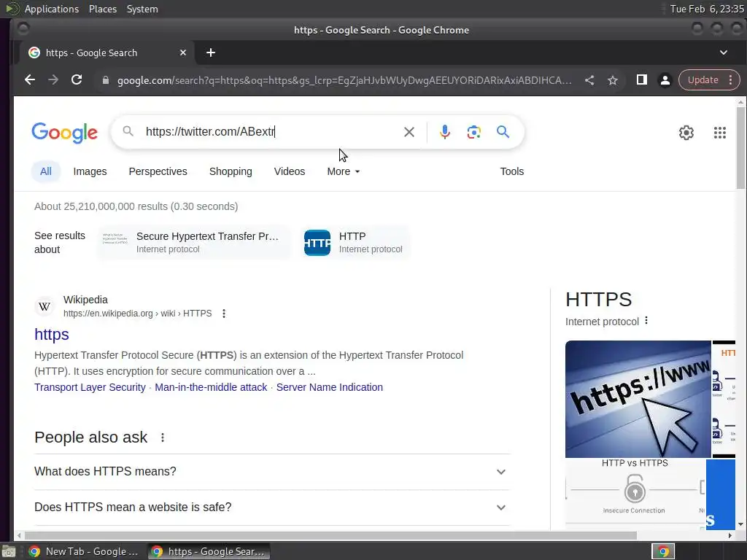747x560 pixels.
Task: Expand 'What does HTTPS means?' question
Action: (x=272, y=472)
